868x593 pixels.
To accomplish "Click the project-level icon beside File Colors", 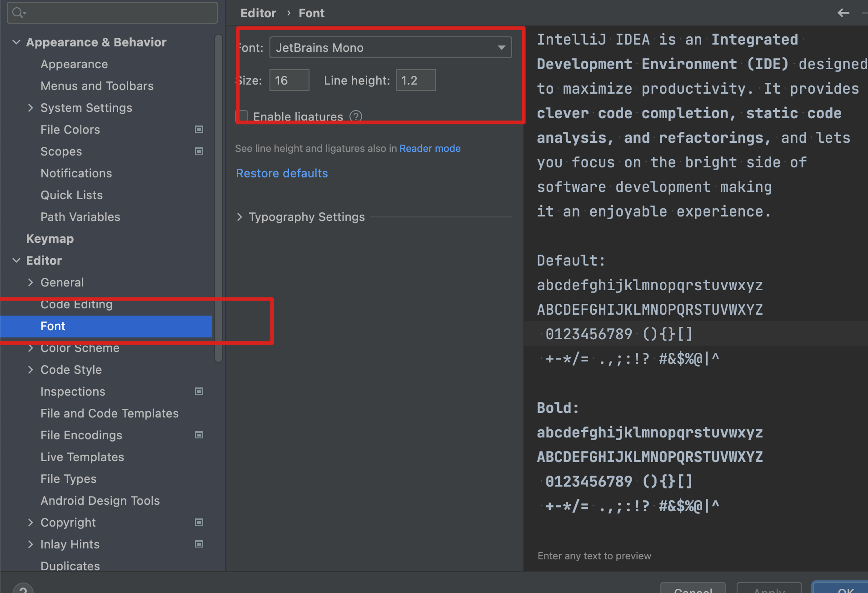I will click(199, 129).
